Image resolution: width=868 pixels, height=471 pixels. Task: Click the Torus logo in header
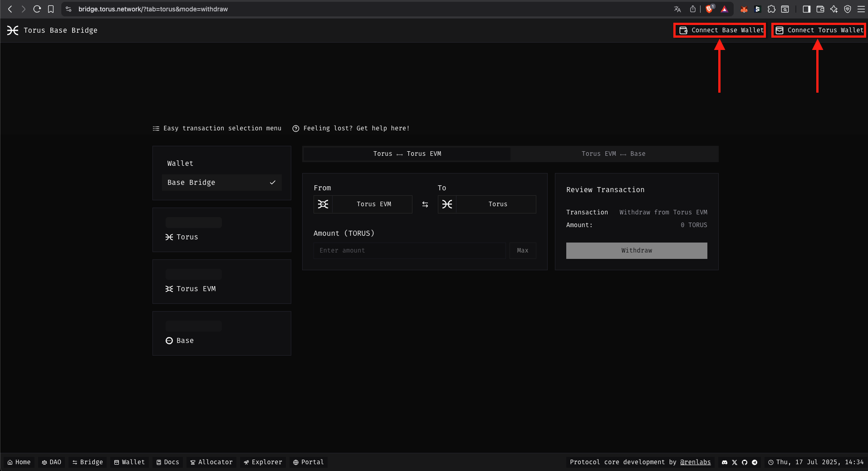coord(13,30)
